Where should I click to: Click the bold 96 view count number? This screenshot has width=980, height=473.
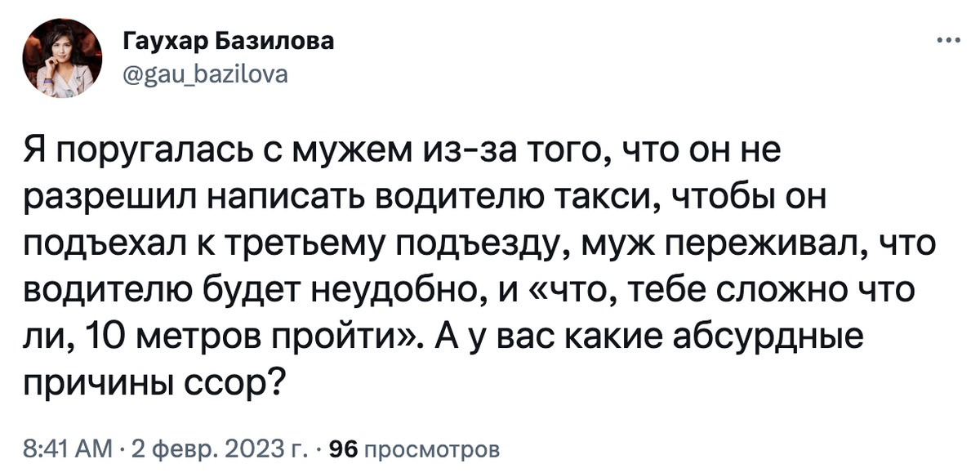338,448
